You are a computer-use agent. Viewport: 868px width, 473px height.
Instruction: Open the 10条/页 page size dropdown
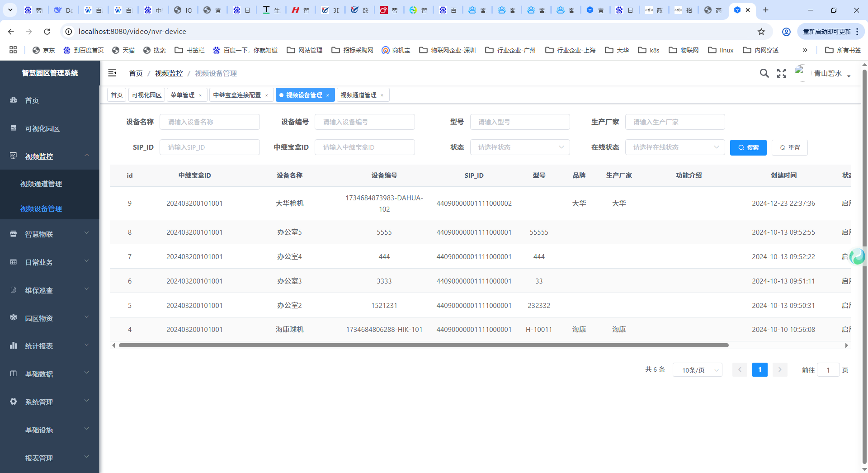[697, 370]
